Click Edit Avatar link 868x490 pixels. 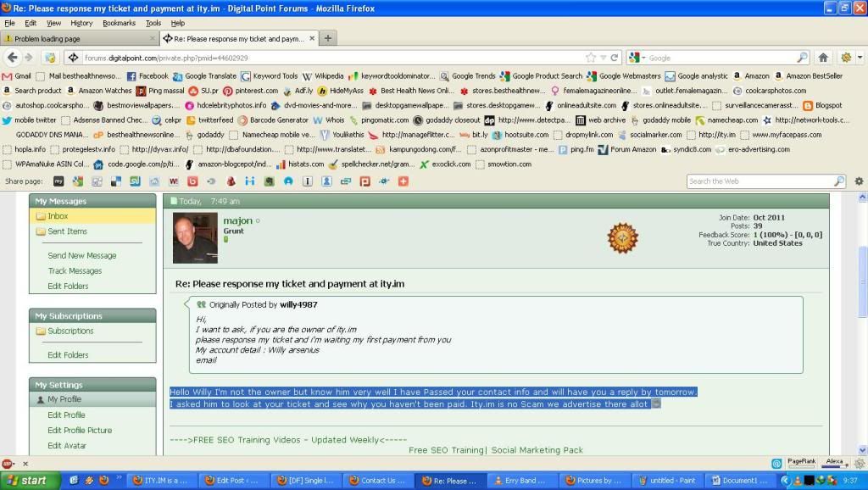click(67, 446)
